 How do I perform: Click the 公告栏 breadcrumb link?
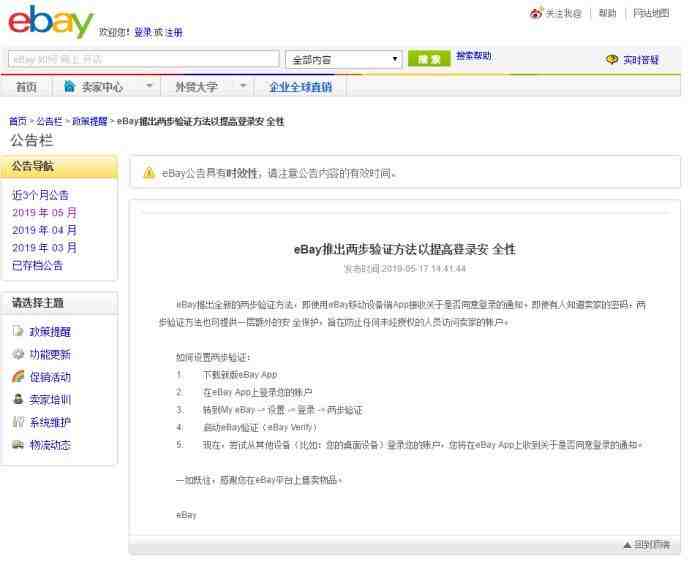[x=49, y=121]
